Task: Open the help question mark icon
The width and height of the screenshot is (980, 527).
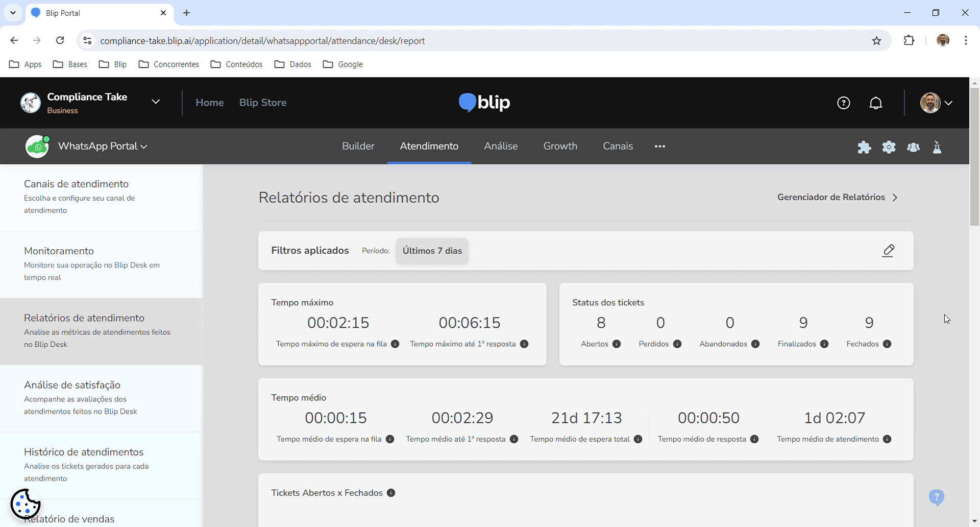Action: click(x=844, y=103)
